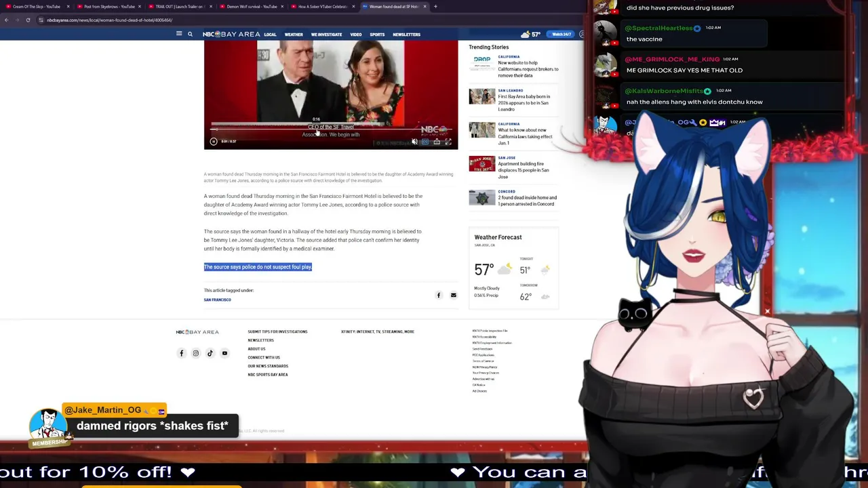The width and height of the screenshot is (868, 488).
Task: Open NBC Bay Area Facebook page in footer
Action: 181,353
